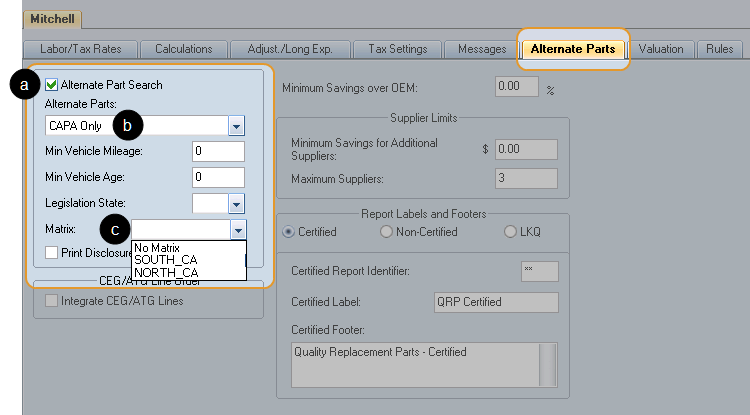
Task: Open the Valuation tab
Action: [x=661, y=48]
